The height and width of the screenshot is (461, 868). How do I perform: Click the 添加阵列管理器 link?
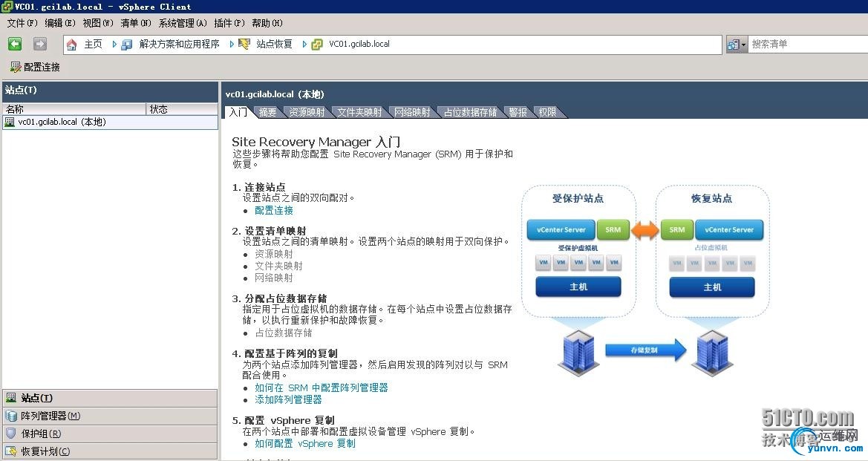[288, 399]
